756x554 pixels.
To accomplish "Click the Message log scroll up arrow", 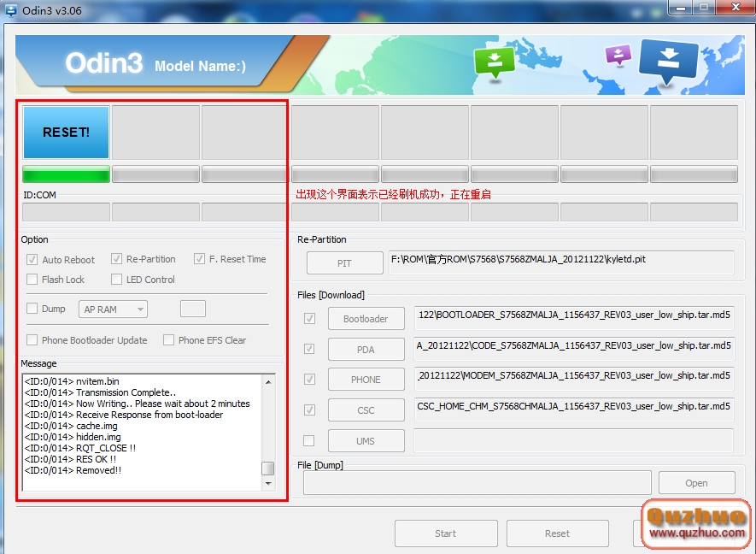I will pyautogui.click(x=268, y=382).
